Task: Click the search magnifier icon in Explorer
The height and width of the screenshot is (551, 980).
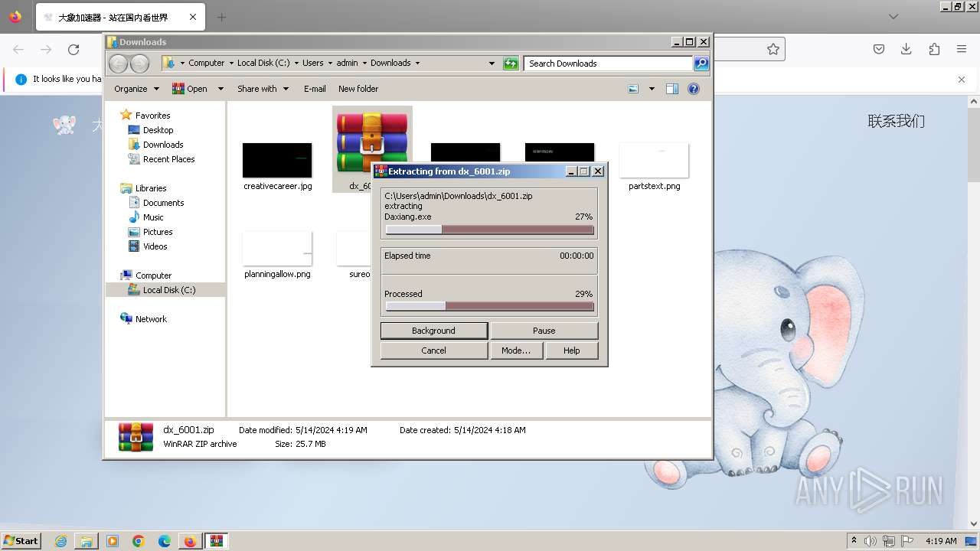Action: click(701, 64)
